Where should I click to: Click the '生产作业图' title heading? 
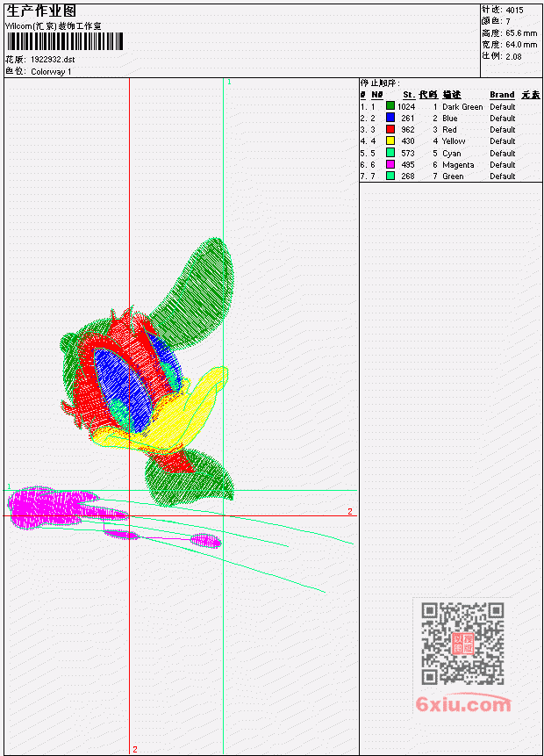pos(41,11)
